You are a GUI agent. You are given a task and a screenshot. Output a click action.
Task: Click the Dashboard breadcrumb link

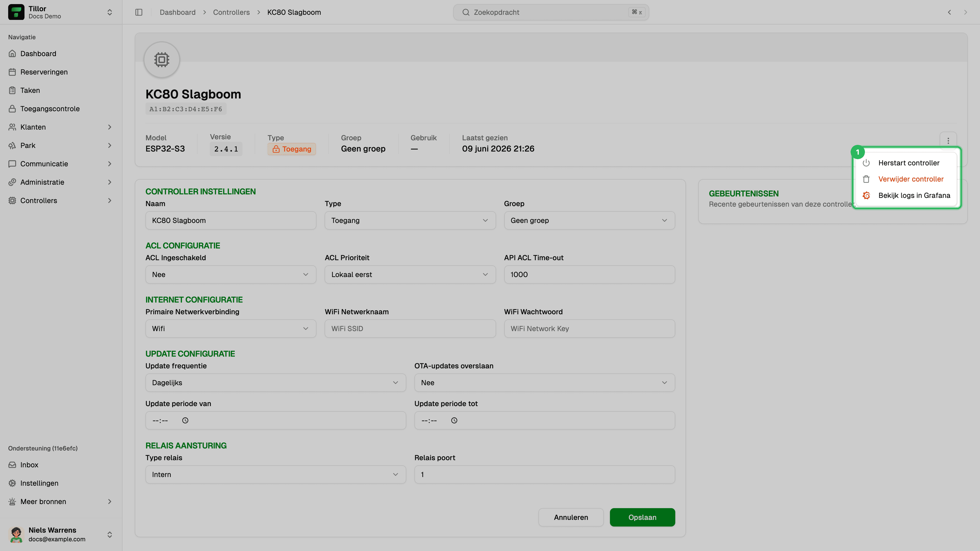click(x=178, y=12)
